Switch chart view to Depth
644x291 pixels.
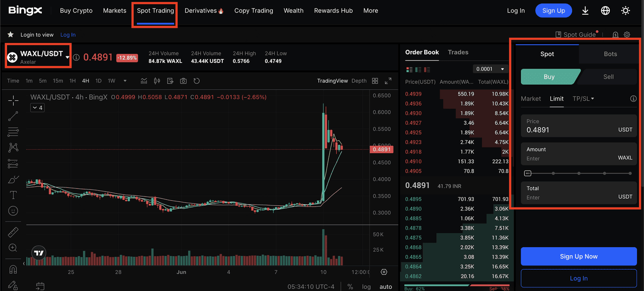[359, 81]
